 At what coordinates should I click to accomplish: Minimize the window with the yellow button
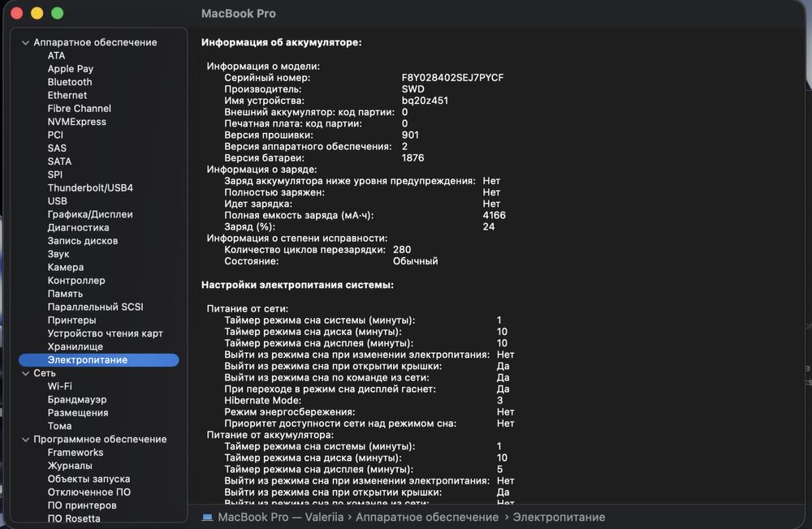(37, 14)
